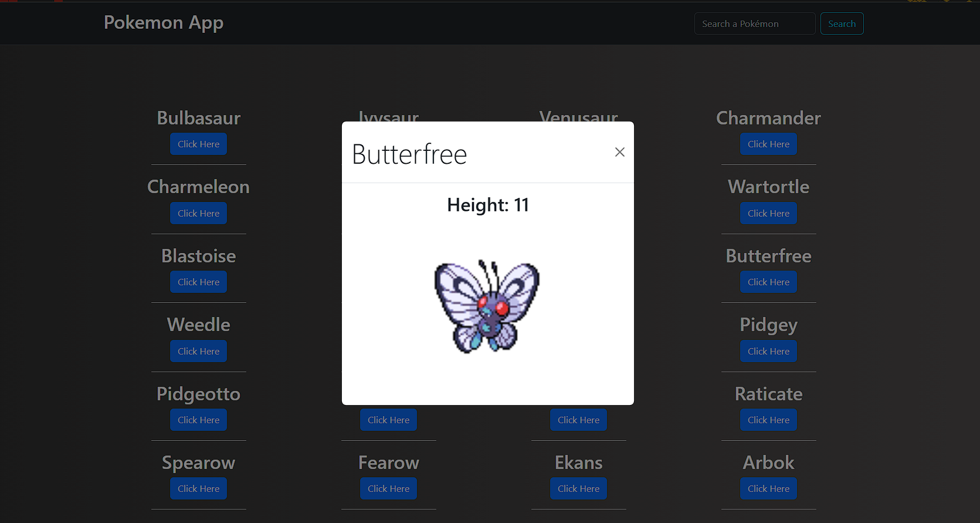Click the Click Here button under Charmander
Image resolution: width=980 pixels, height=523 pixels.
click(x=768, y=144)
